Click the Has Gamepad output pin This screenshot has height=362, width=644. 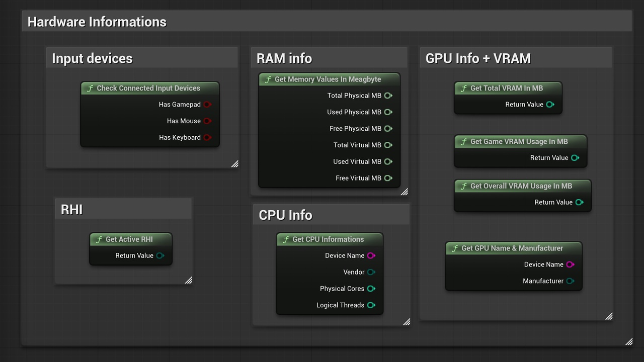(x=207, y=105)
